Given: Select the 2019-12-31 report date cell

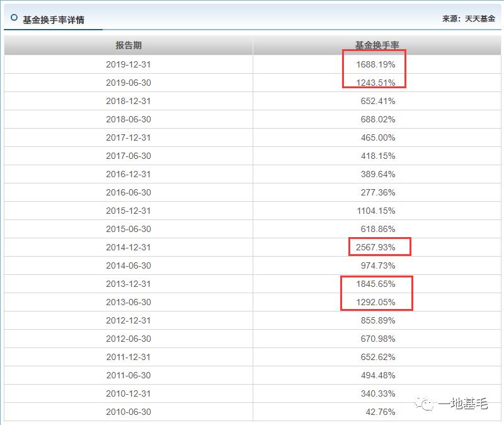Looking at the screenshot, I should pyautogui.click(x=129, y=64).
